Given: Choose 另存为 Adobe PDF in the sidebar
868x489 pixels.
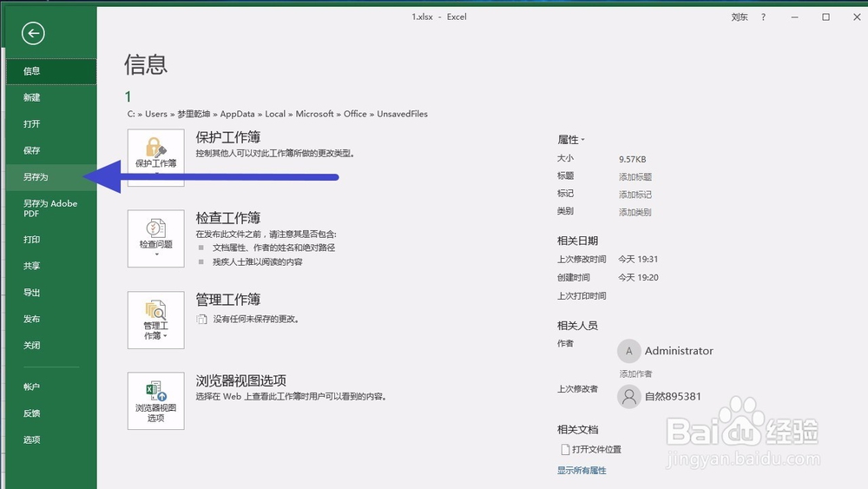Looking at the screenshot, I should click(x=51, y=208).
